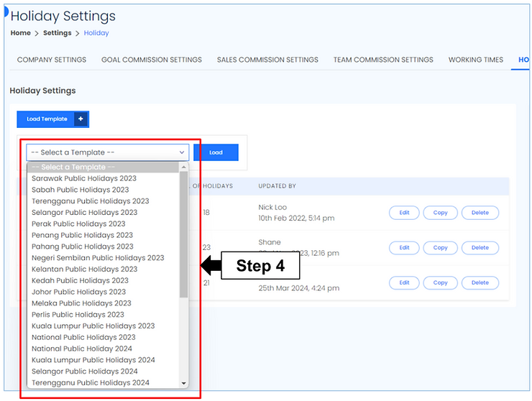This screenshot has height=401, width=532.
Task: Pick National Public Holiday 2024 option
Action: coord(82,349)
